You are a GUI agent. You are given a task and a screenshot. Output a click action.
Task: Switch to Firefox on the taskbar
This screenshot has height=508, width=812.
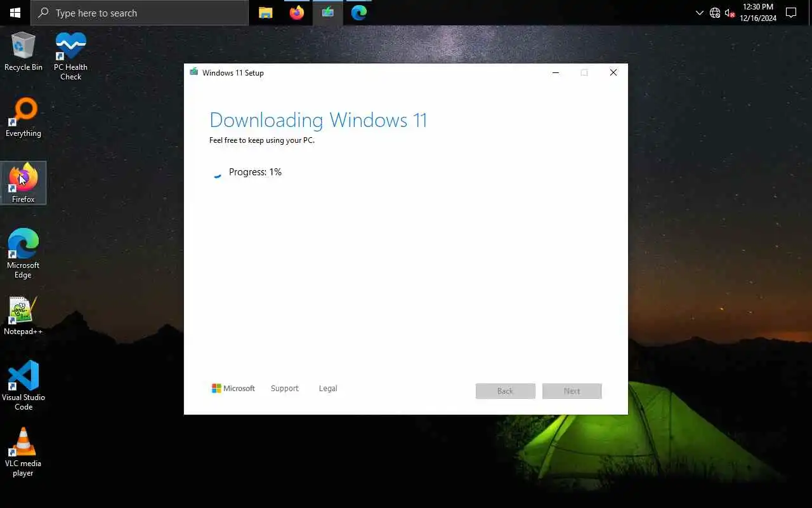coord(297,13)
